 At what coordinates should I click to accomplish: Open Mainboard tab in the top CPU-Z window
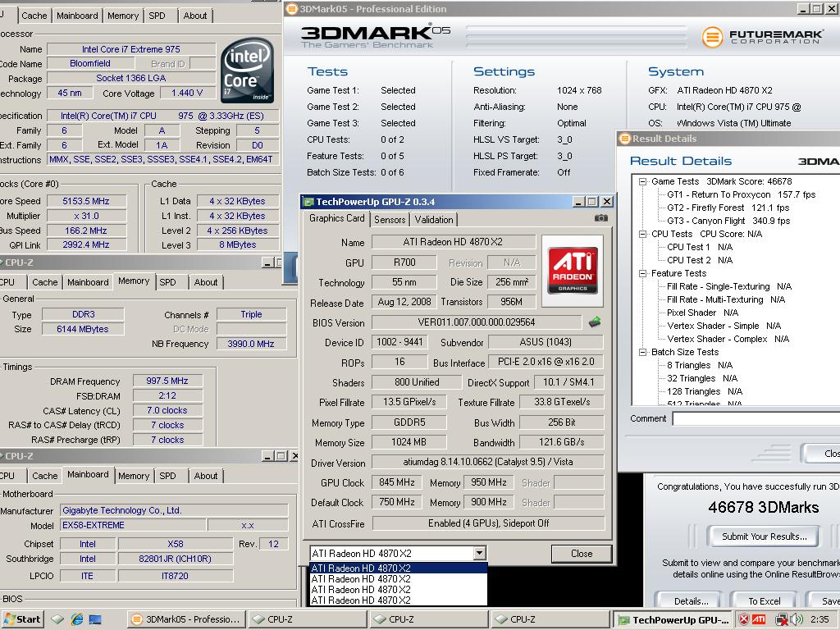point(77,16)
